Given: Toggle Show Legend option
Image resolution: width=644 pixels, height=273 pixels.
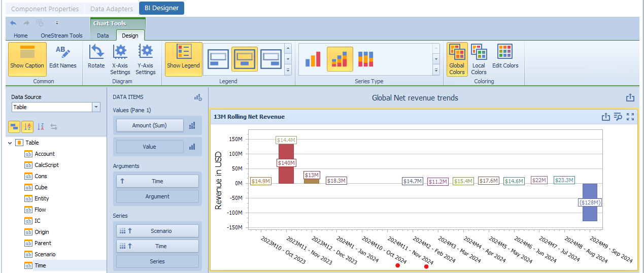Looking at the screenshot, I should pyautogui.click(x=183, y=59).
